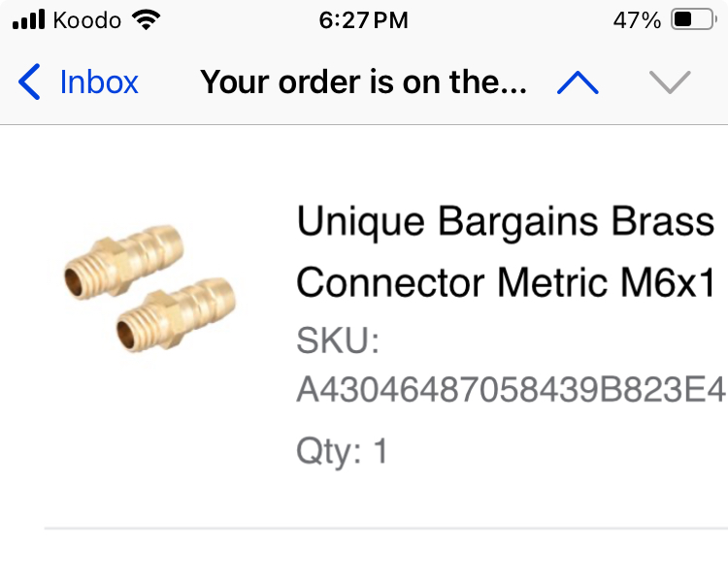Tap the 47% battery percentage
The width and height of the screenshot is (728, 584).
(x=637, y=20)
